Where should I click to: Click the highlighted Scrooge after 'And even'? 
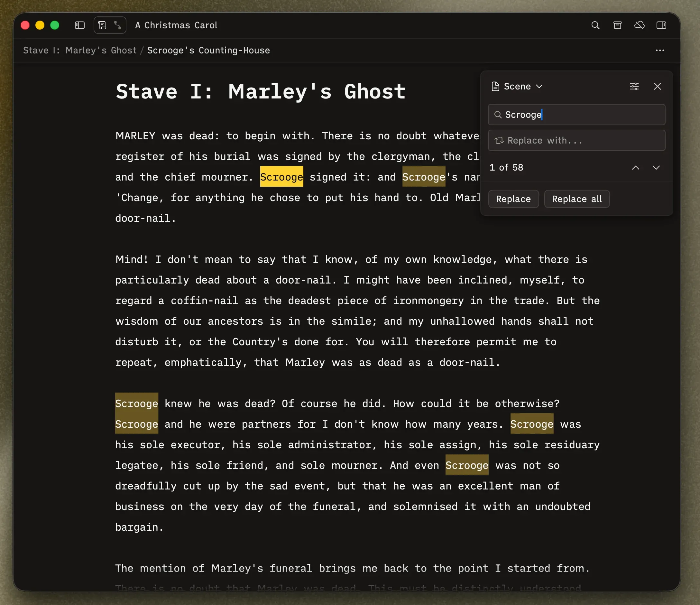pyautogui.click(x=467, y=465)
